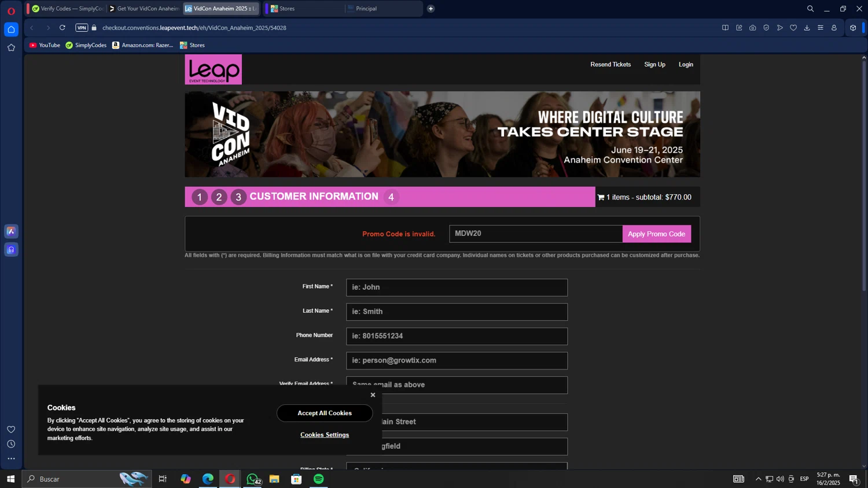Viewport: 868px width, 488px height.
Task: Click the Phone Number input field
Action: [x=457, y=336]
